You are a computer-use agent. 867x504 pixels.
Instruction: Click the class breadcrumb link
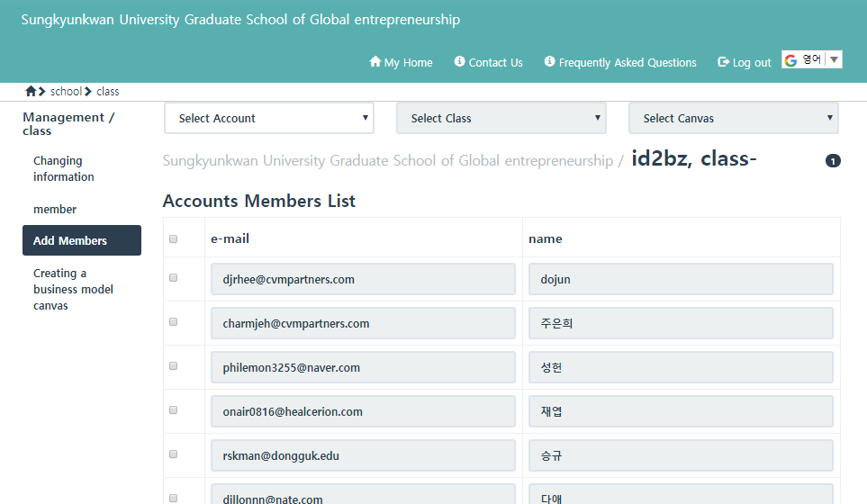click(108, 91)
